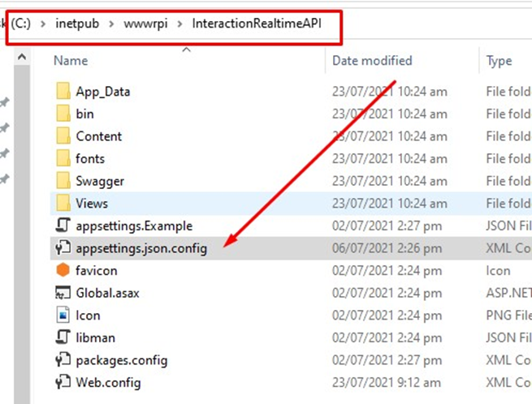This screenshot has width=532, height=404.
Task: Click the App_Data folder icon
Action: tap(63, 92)
